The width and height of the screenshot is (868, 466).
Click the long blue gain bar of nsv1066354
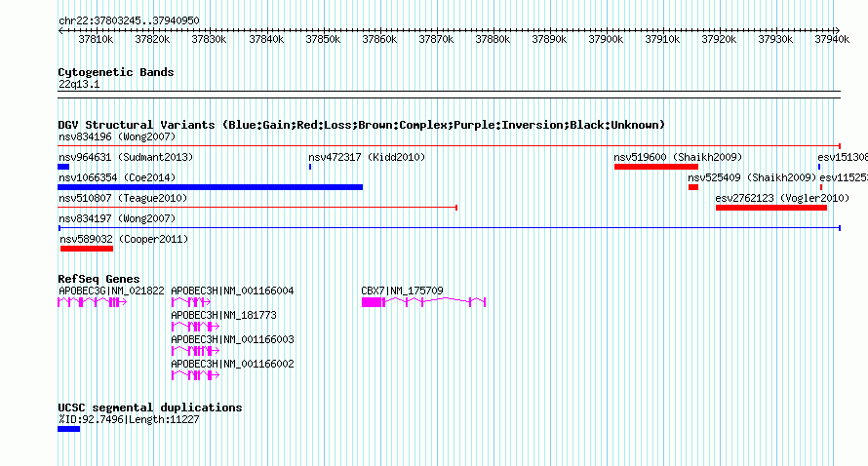click(211, 187)
